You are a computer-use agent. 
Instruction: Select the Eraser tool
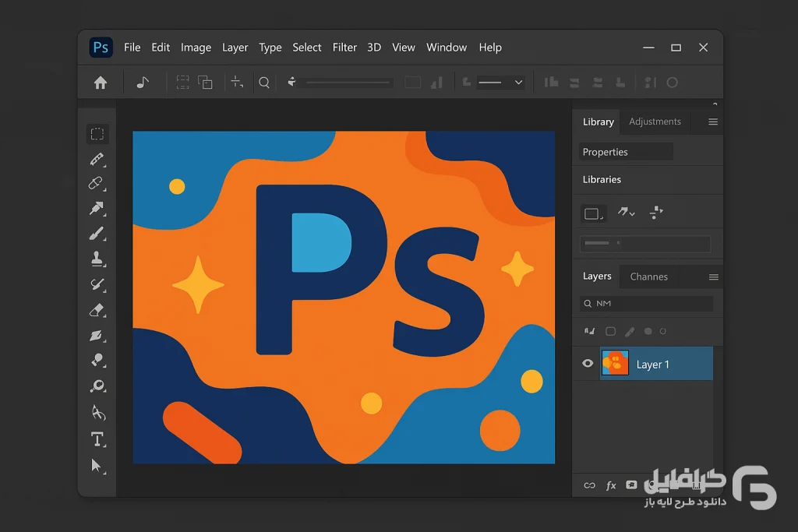coord(97,310)
